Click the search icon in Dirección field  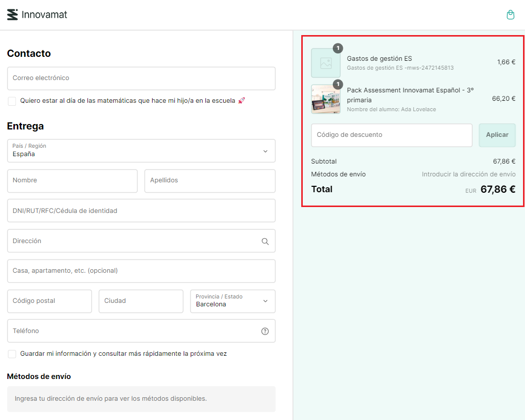pyautogui.click(x=265, y=241)
